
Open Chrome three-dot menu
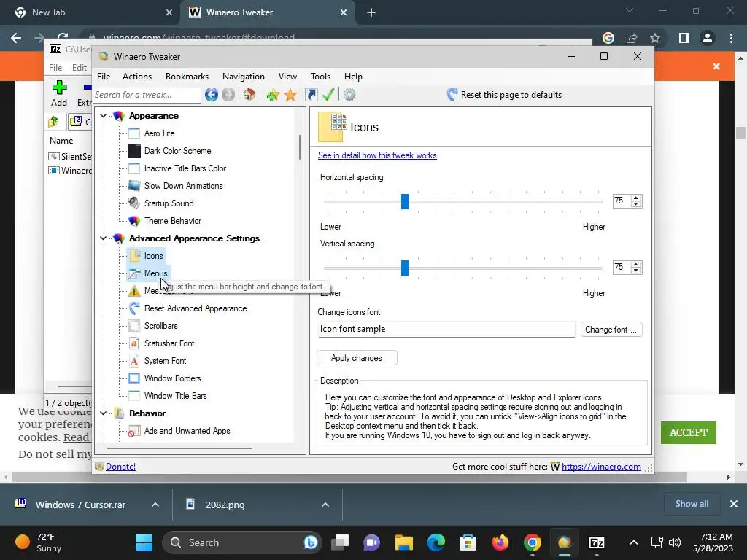731,38
